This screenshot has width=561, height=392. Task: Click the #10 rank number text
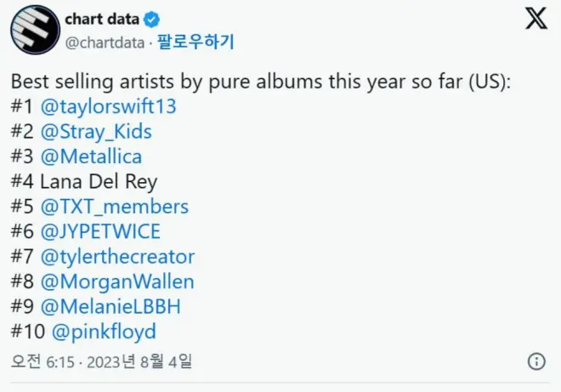point(28,331)
